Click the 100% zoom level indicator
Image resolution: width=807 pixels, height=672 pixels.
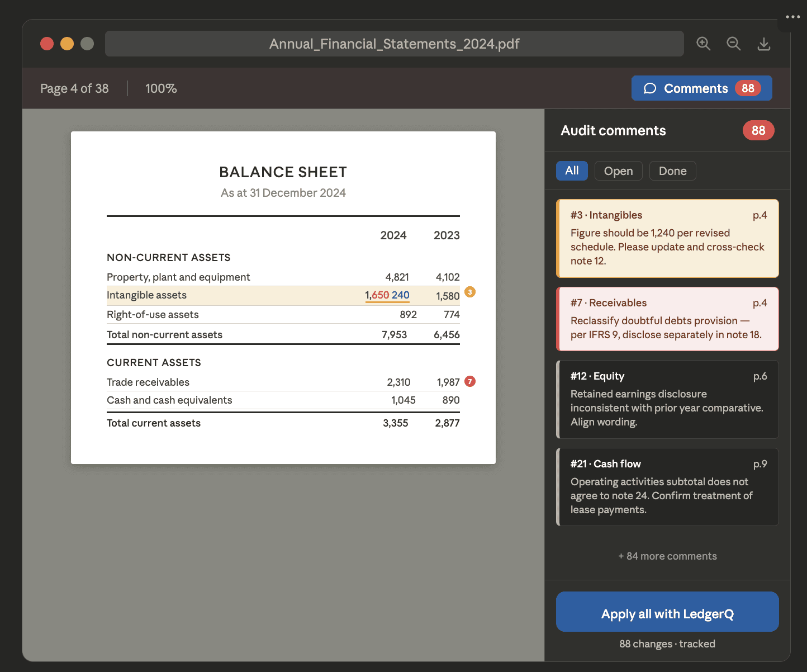click(x=161, y=88)
